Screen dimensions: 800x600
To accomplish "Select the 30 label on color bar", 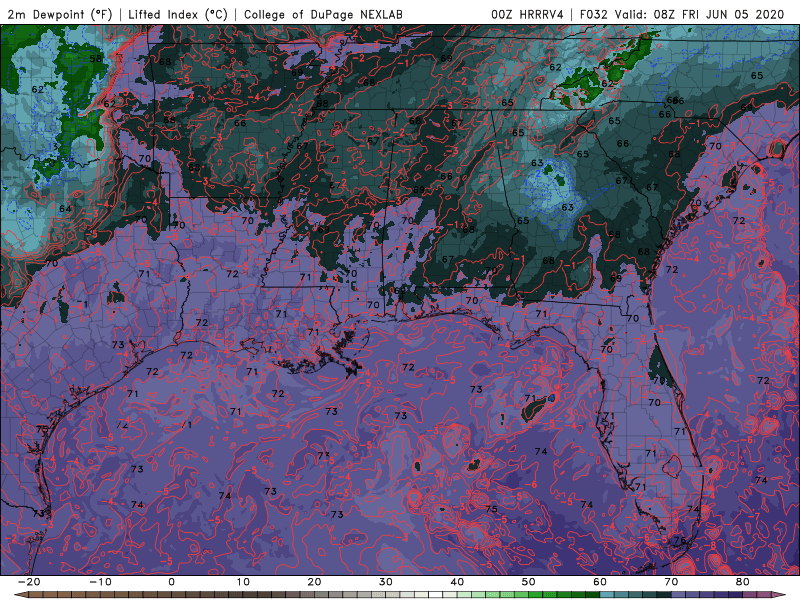I will 386,582.
